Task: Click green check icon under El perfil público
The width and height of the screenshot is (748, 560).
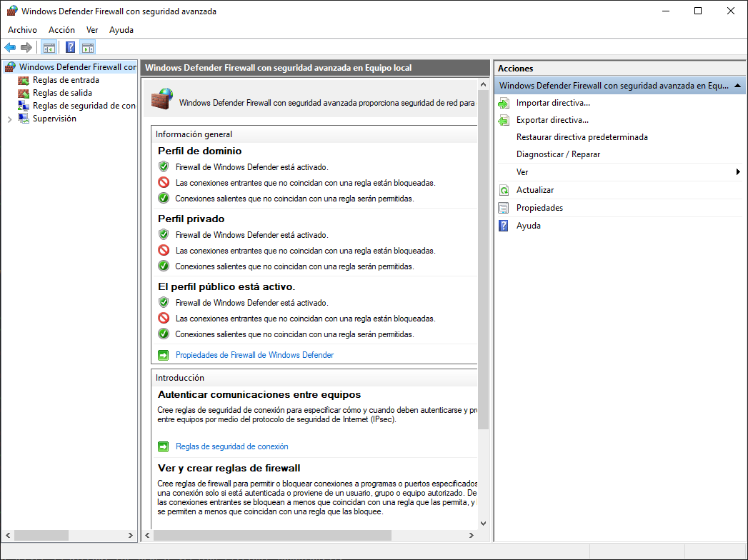Action: pyautogui.click(x=164, y=334)
